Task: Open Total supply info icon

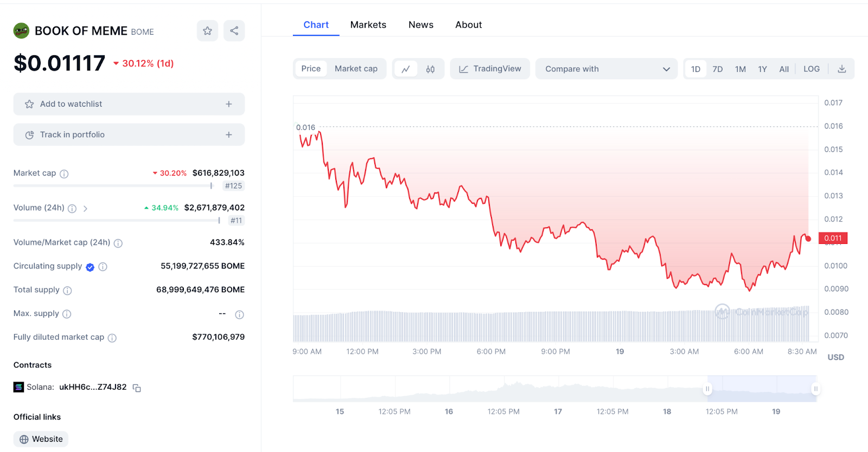Action: (67, 290)
